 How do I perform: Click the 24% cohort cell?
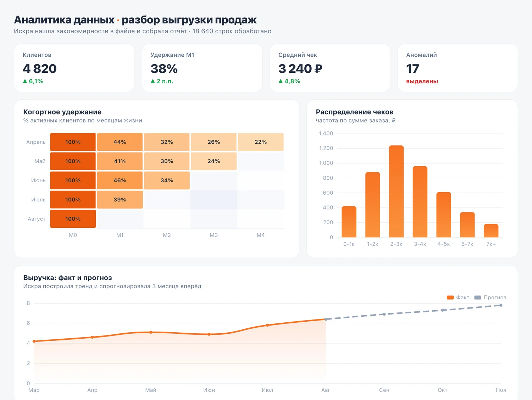(214, 161)
